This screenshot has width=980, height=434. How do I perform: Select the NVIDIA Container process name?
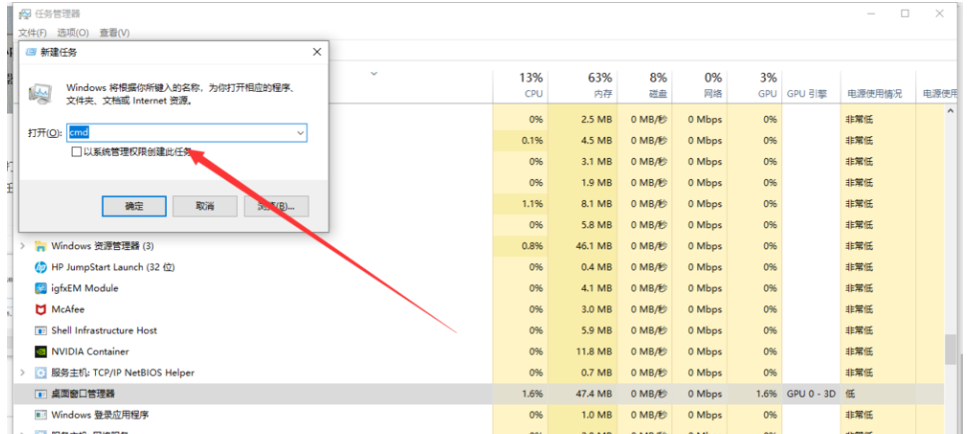[x=90, y=351]
